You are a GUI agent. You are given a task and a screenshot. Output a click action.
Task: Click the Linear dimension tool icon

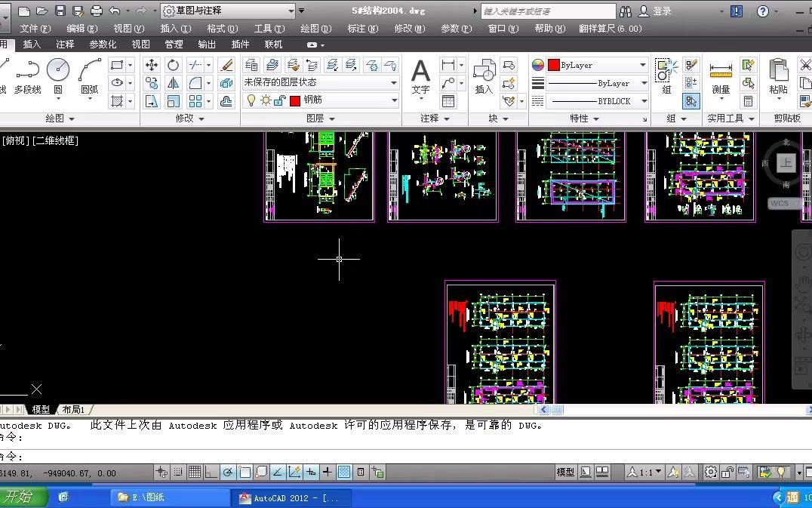(448, 65)
